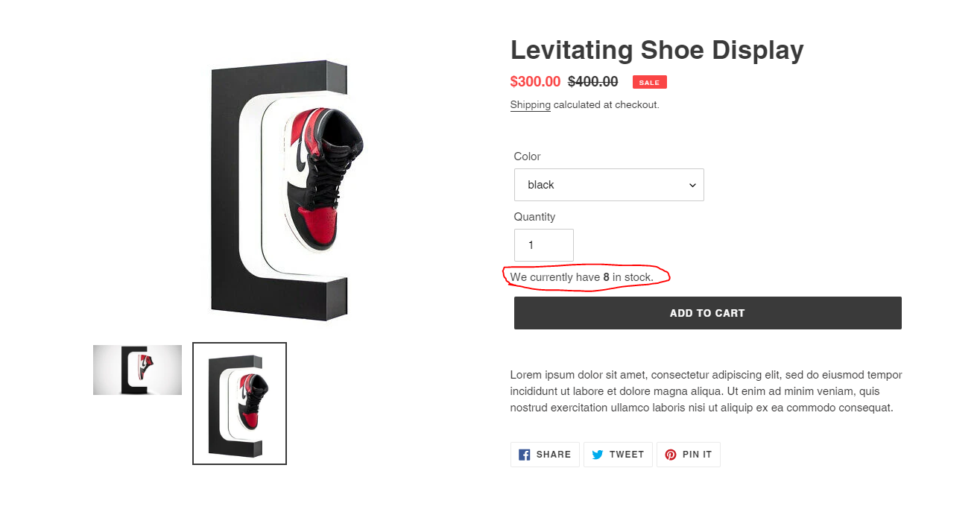The height and width of the screenshot is (509, 980).
Task: Click the in-stock availability message
Action: pos(582,277)
